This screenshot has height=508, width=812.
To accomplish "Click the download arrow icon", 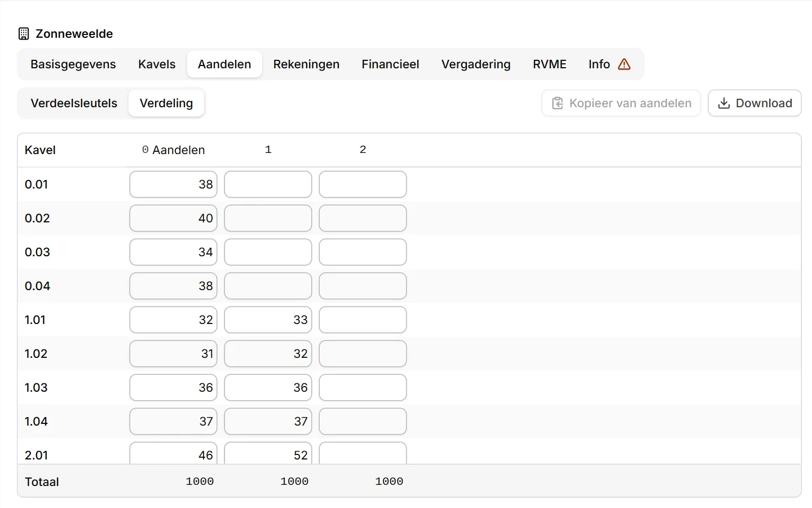I will tap(724, 103).
